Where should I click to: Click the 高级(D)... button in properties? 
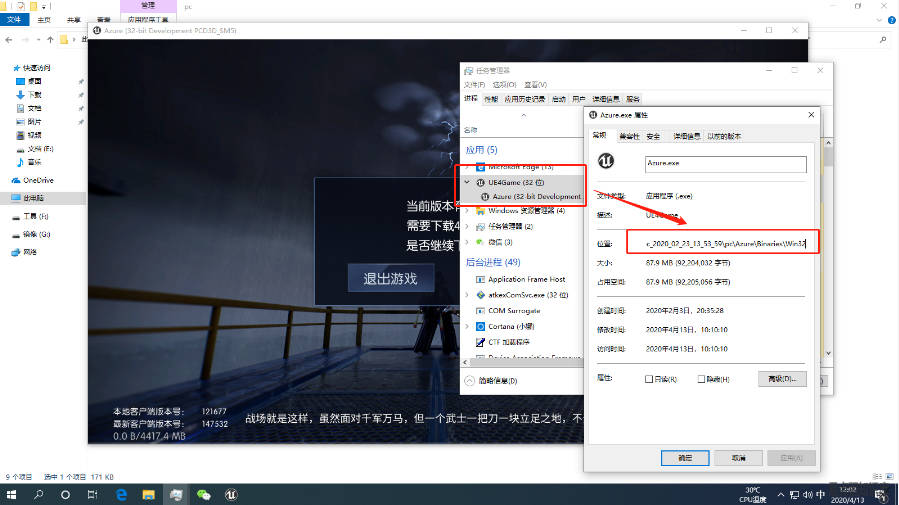click(x=781, y=379)
